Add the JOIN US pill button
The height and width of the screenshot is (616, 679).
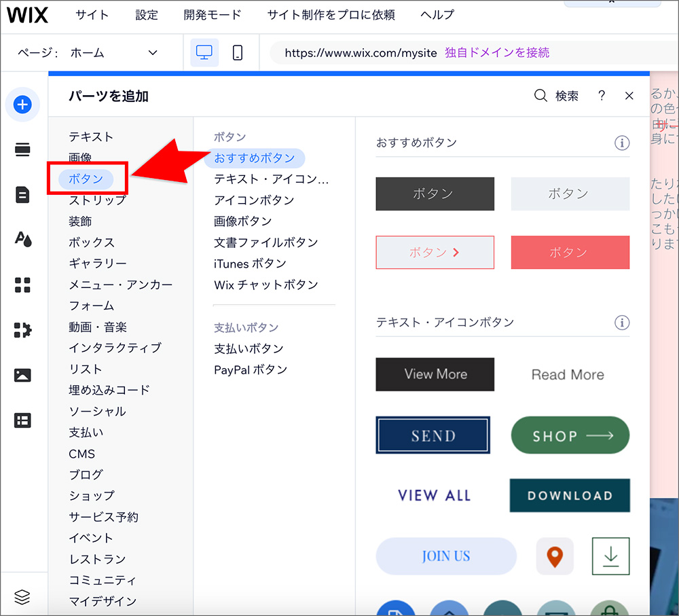point(446,556)
